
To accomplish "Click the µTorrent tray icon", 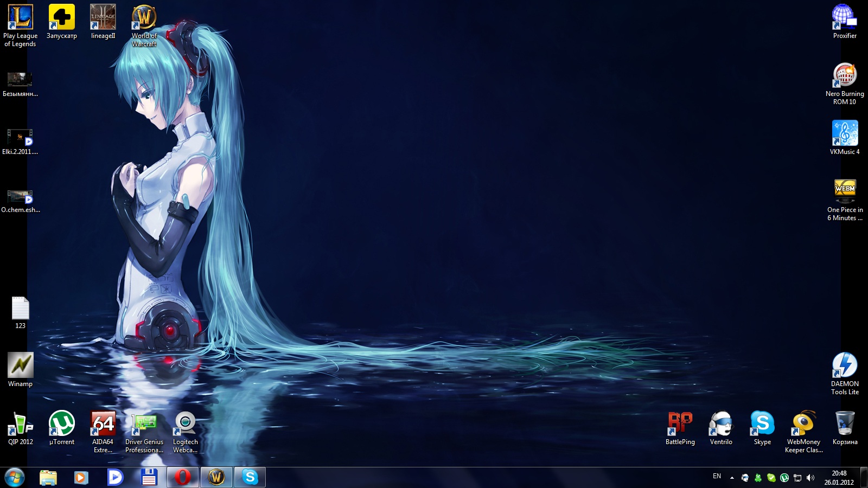I will (784, 478).
